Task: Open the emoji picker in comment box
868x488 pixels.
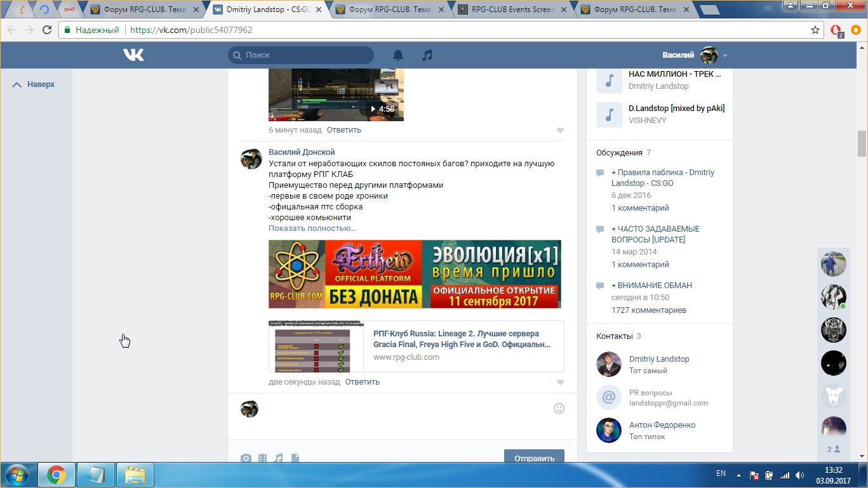Action: coord(559,408)
